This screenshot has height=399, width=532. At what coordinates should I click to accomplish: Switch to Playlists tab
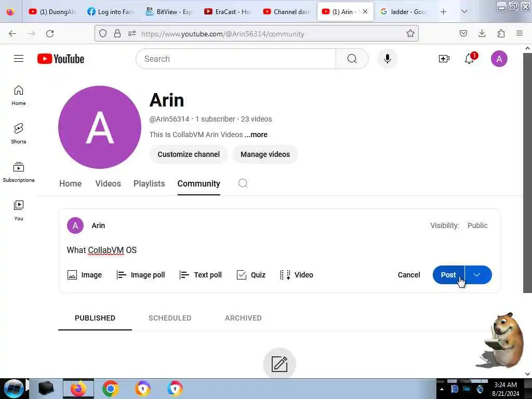149,183
